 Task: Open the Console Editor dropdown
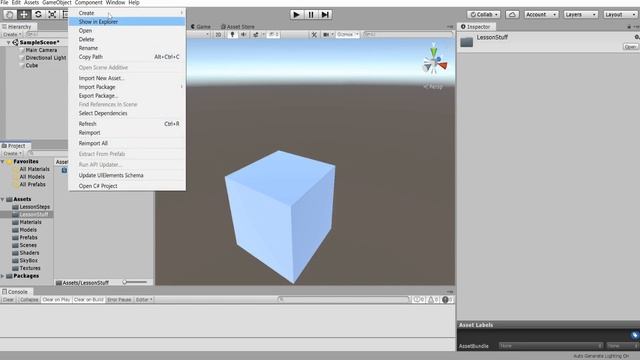pos(144,300)
